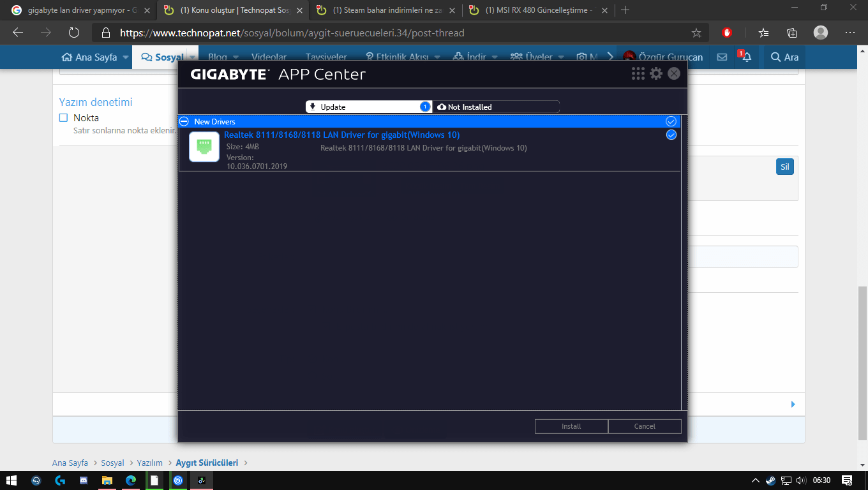Switch to the Konu oluştur Technopat tab
868x490 pixels.
click(x=233, y=10)
